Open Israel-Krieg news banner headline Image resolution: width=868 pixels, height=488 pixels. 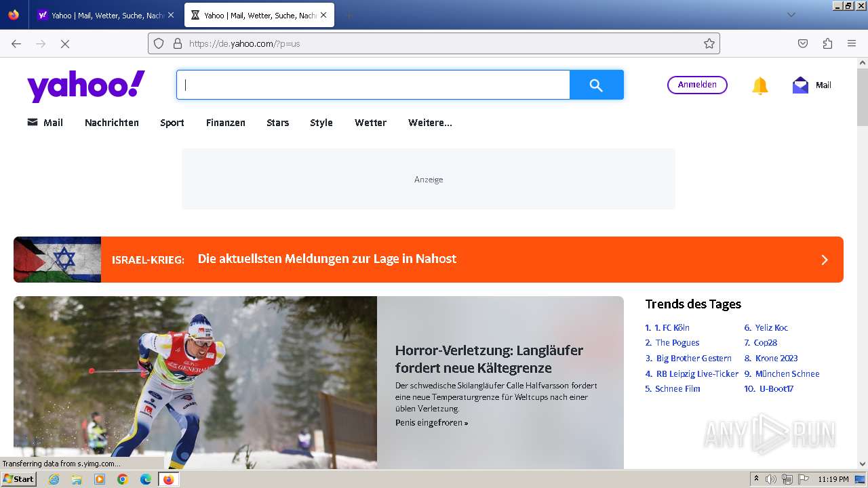pyautogui.click(x=327, y=259)
